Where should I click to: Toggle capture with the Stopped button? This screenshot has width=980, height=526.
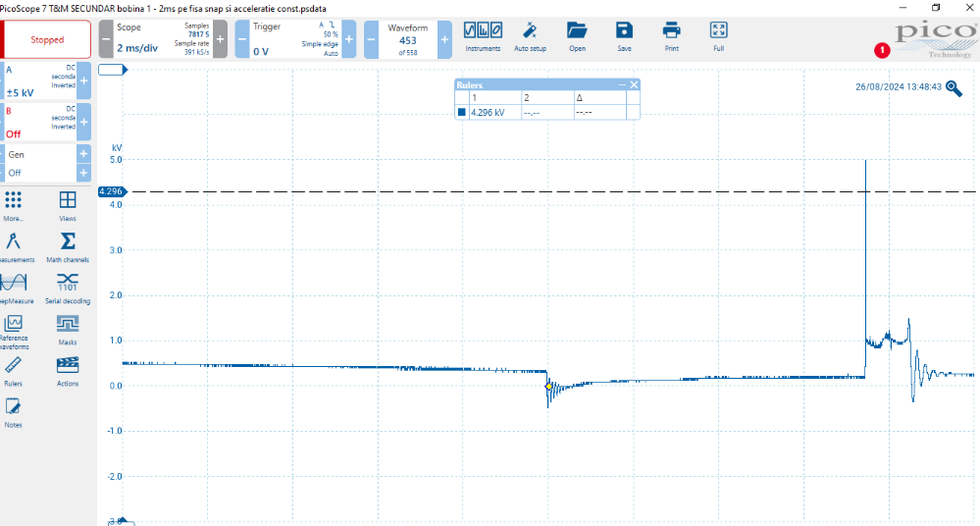[x=47, y=40]
